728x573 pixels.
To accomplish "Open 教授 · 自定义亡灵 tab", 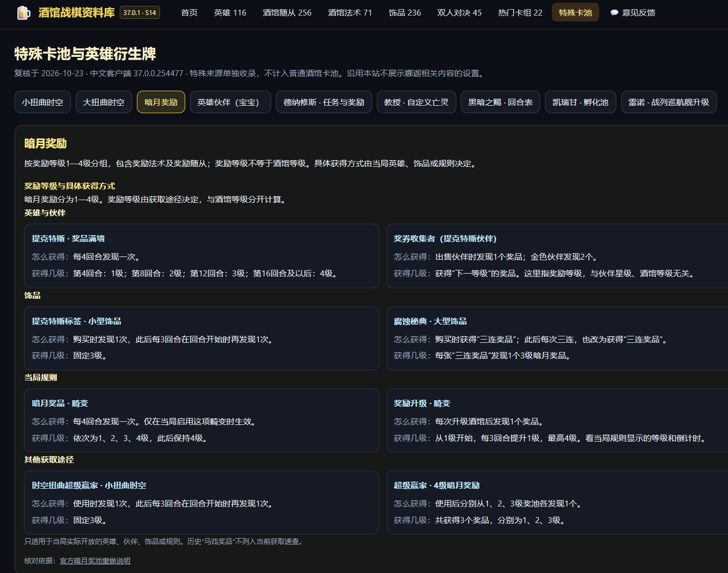I will click(x=416, y=102).
